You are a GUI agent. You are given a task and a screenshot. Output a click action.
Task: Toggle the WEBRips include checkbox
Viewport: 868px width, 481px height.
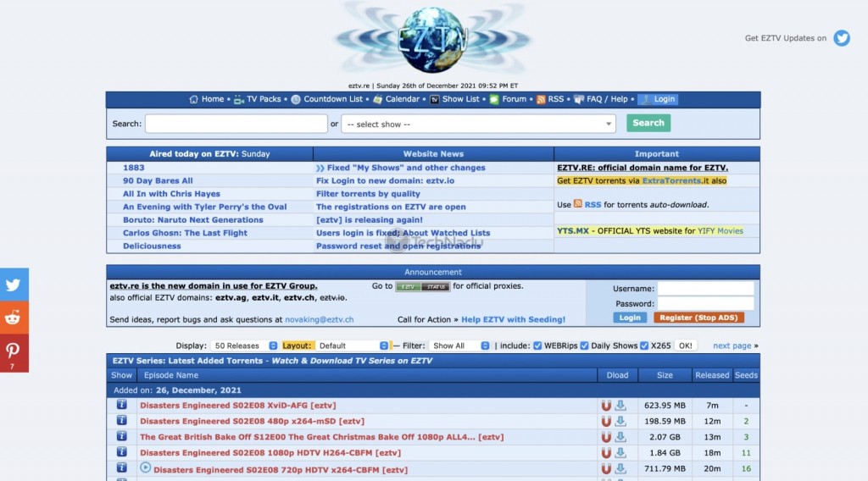click(x=537, y=346)
